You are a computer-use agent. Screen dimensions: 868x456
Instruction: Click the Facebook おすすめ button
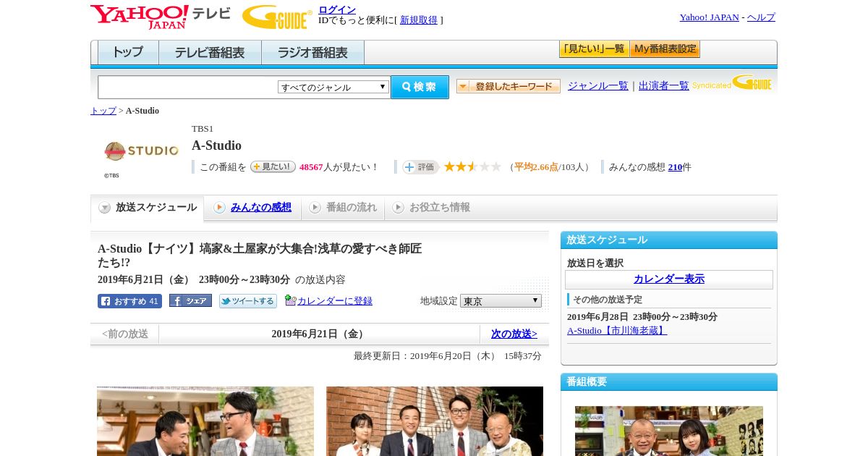coord(129,301)
